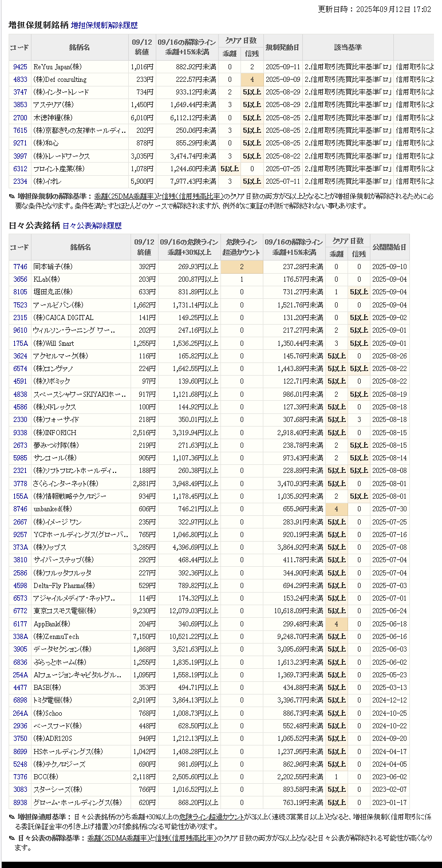Select the 岡本硝子(株) name cell
The height and width of the screenshot is (868, 442).
click(81, 267)
